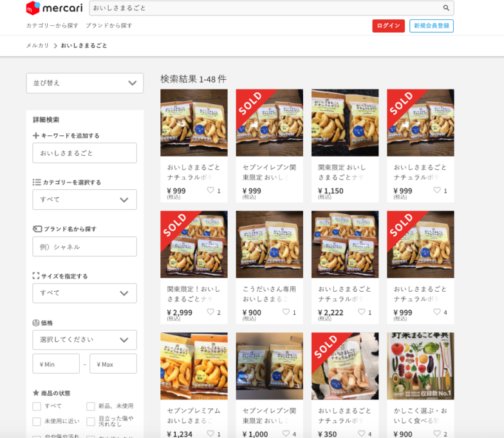Click the tag icon beside ブランド名から探す

click(x=37, y=229)
